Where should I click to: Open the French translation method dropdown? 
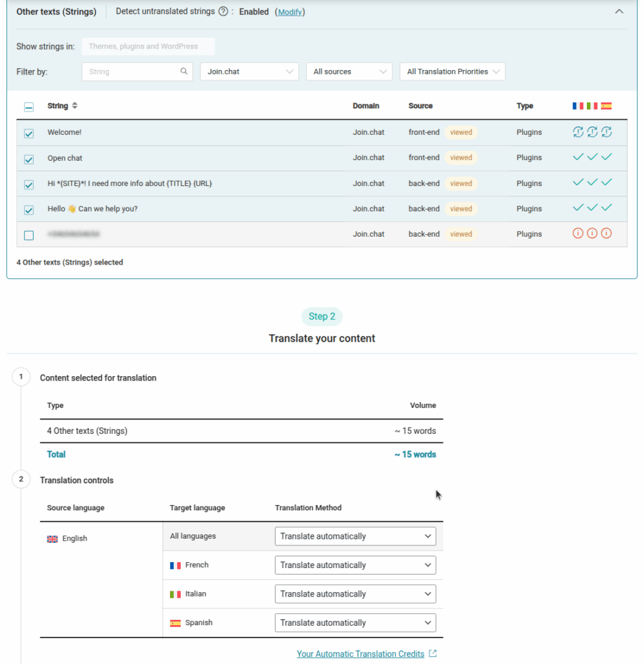pyautogui.click(x=355, y=565)
